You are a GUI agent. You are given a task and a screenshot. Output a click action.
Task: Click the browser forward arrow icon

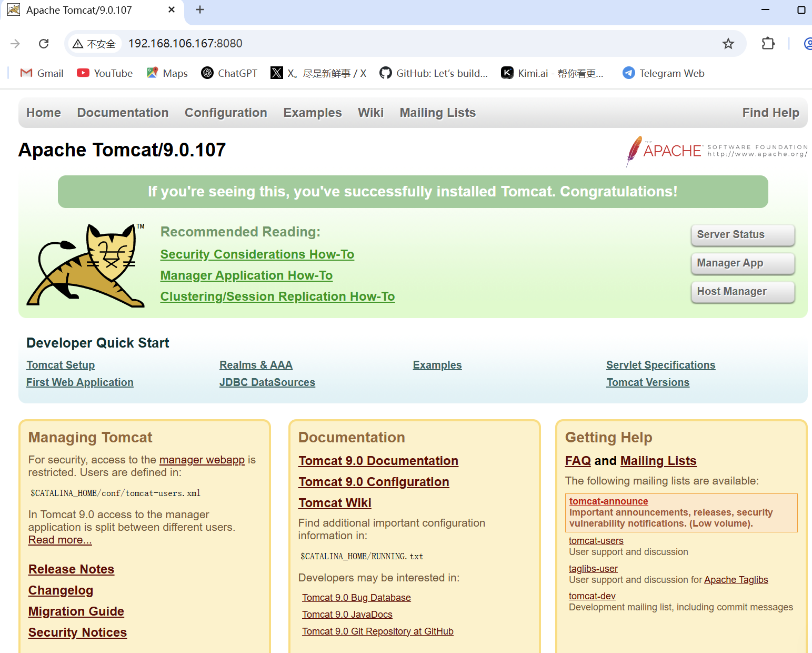coord(15,44)
